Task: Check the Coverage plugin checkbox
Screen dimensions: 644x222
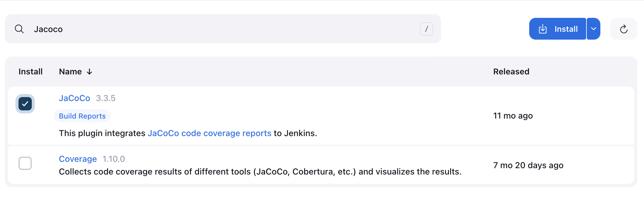Action: pyautogui.click(x=25, y=163)
